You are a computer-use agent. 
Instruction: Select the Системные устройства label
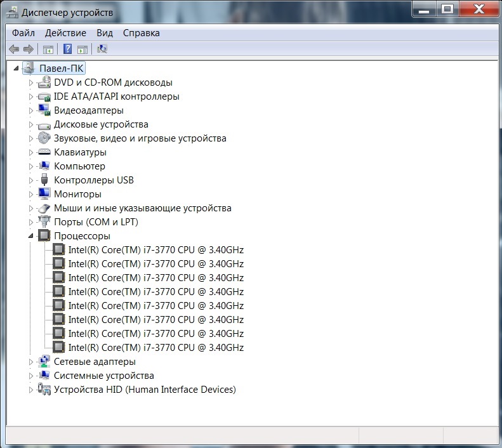[103, 376]
